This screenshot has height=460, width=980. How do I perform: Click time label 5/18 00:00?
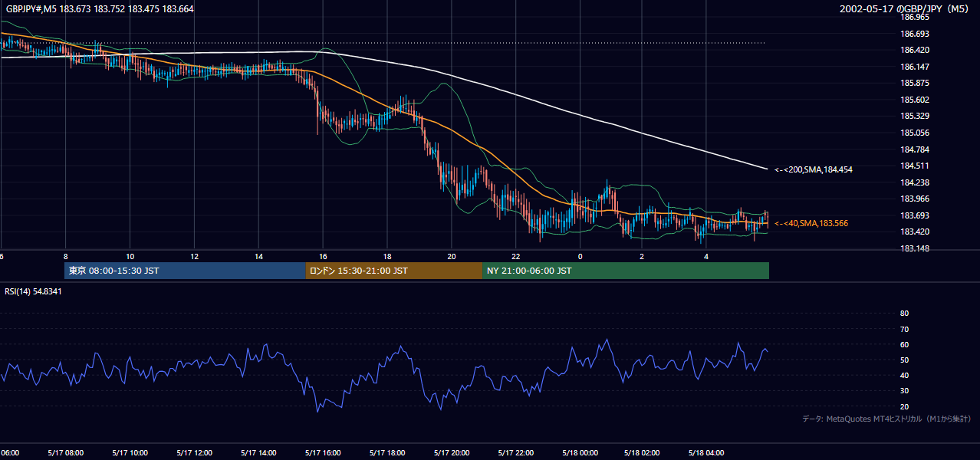(579, 452)
